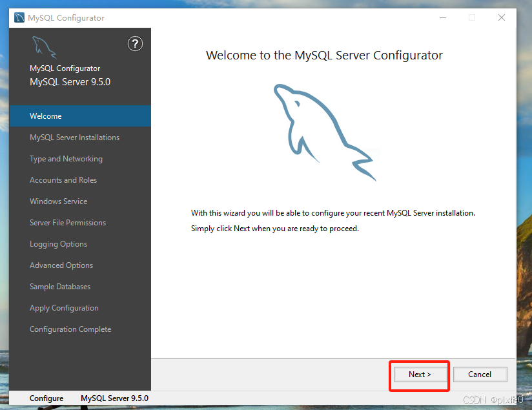Click the 'MySQL Server 9.5.0' sidebar title
The height and width of the screenshot is (410, 532).
pyautogui.click(x=70, y=82)
